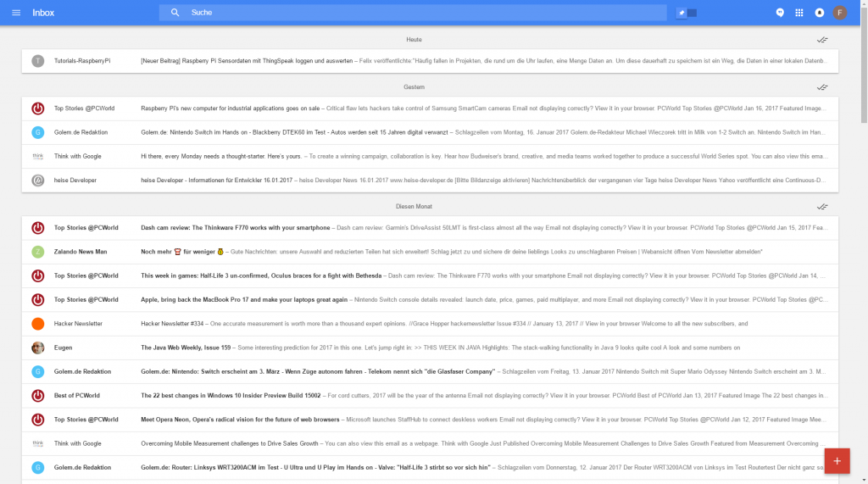The height and width of the screenshot is (484, 868).
Task: Open Overcoming Mobile Measurement challenges email
Action: [430, 443]
